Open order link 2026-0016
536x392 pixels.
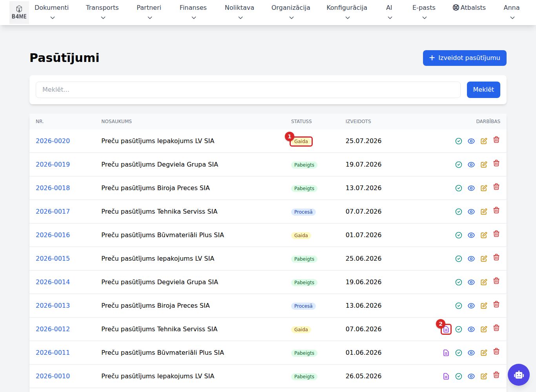point(53,235)
